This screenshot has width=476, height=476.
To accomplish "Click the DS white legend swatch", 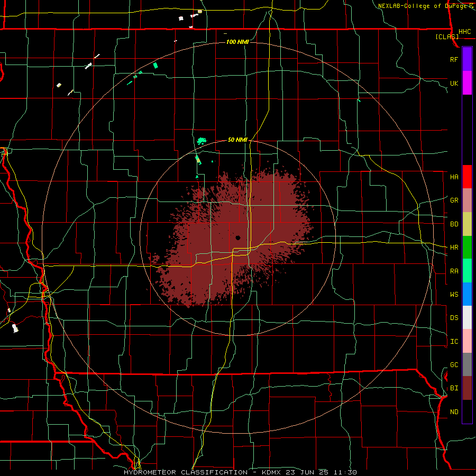I will pyautogui.click(x=467, y=317).
